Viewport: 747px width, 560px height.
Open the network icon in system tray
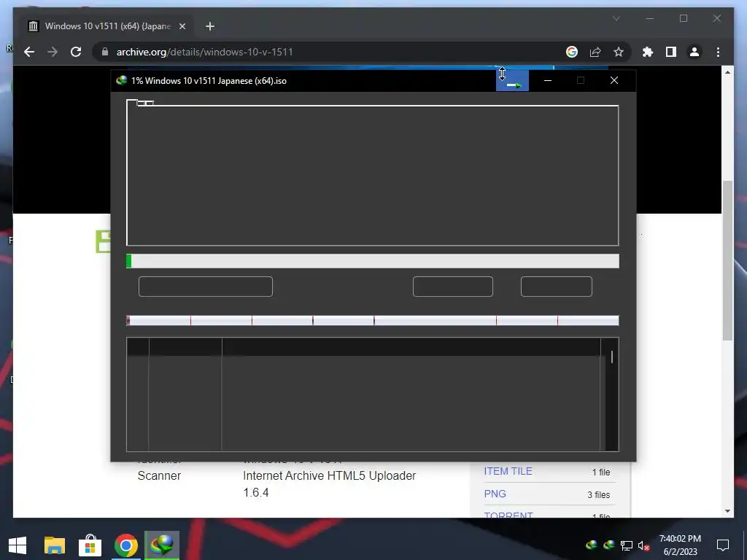[x=626, y=545]
